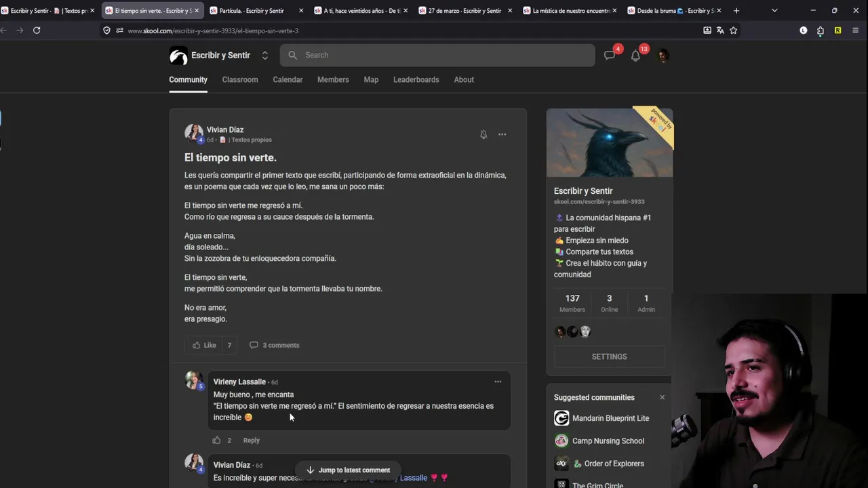
Task: Open a new browser tab
Action: (x=736, y=11)
